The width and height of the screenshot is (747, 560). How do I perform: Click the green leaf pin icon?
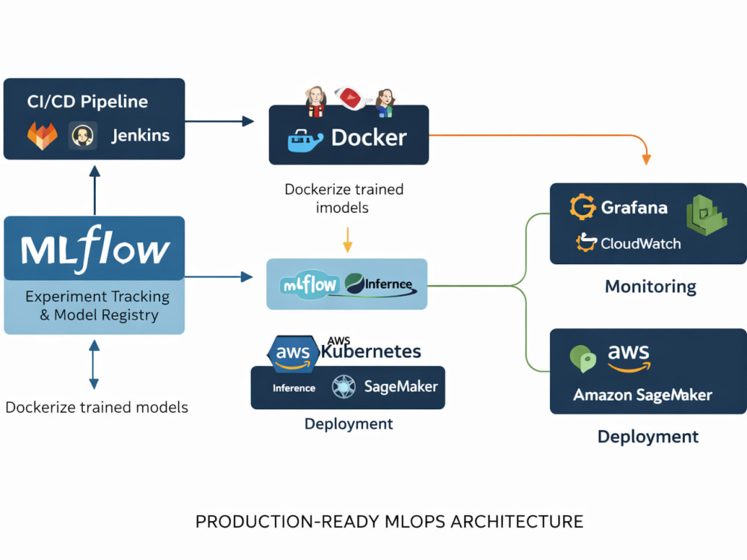[583, 358]
